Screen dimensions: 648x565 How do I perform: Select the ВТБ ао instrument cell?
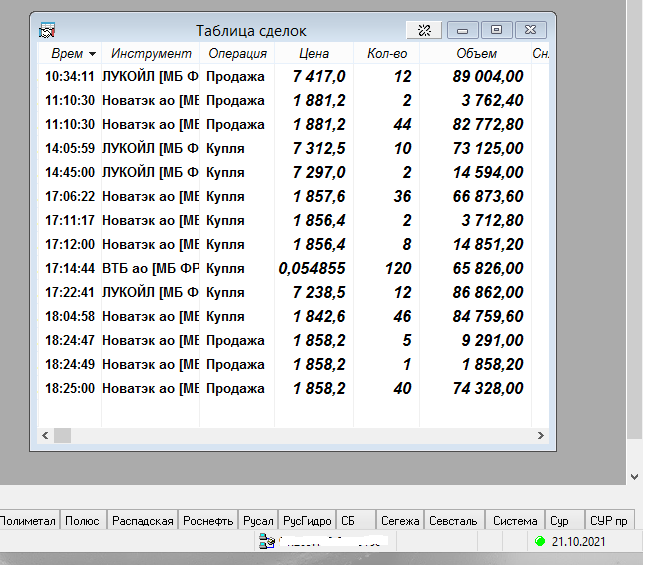coord(150,268)
